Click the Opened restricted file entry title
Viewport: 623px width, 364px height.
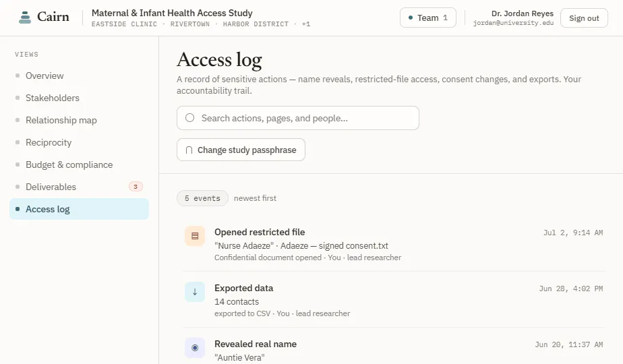coord(260,232)
